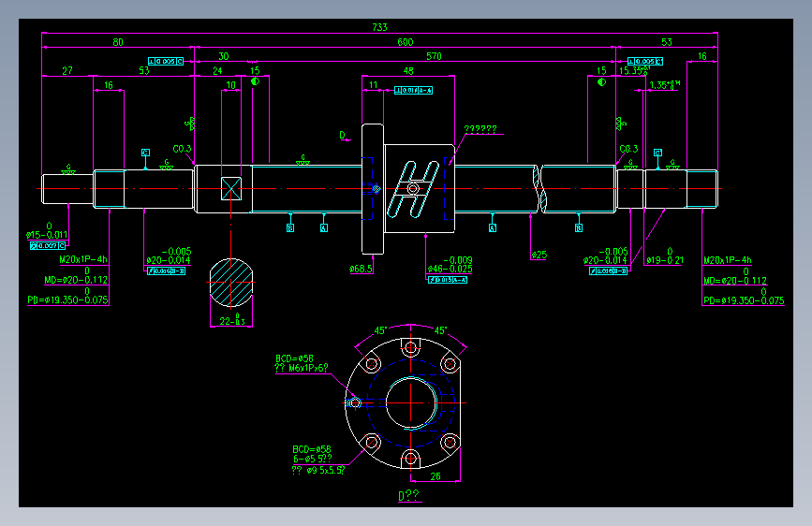Screen dimensions: 812x526
Task: Select the 26 dimension under flange view
Action: tap(436, 476)
